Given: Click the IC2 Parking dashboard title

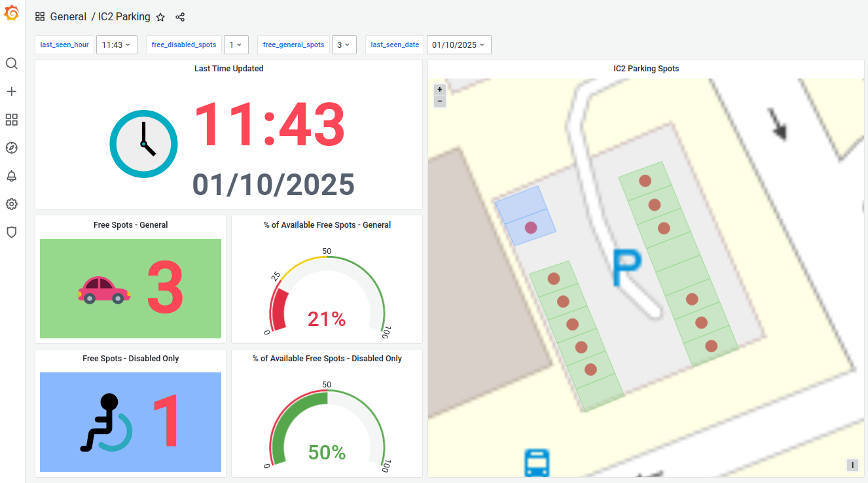Looking at the screenshot, I should tap(124, 17).
